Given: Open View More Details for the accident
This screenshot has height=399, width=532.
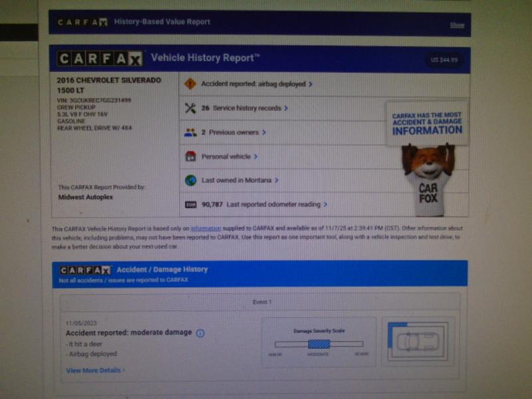Looking at the screenshot, I should (x=95, y=370).
